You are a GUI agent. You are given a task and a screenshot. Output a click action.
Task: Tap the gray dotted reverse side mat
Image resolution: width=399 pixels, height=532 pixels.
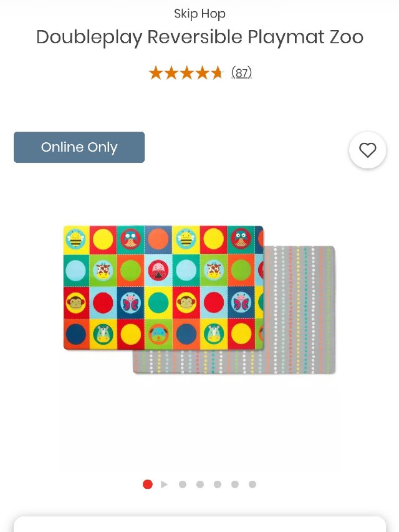tap(299, 309)
